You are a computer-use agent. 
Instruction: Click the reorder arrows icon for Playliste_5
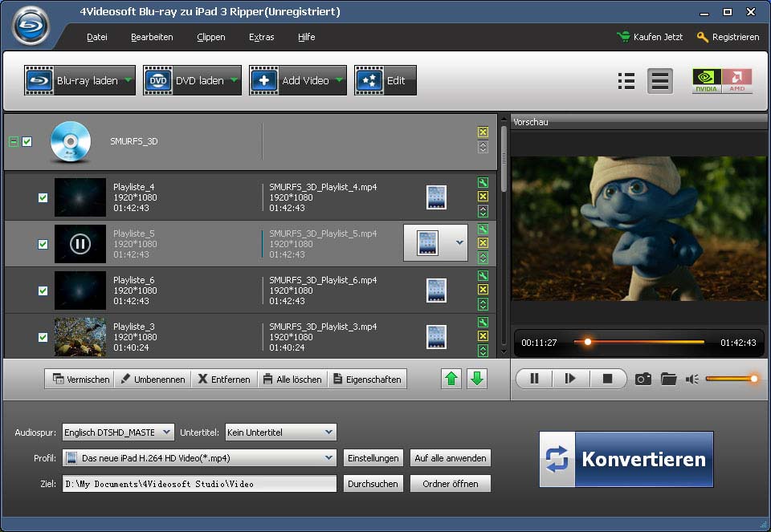pos(483,258)
